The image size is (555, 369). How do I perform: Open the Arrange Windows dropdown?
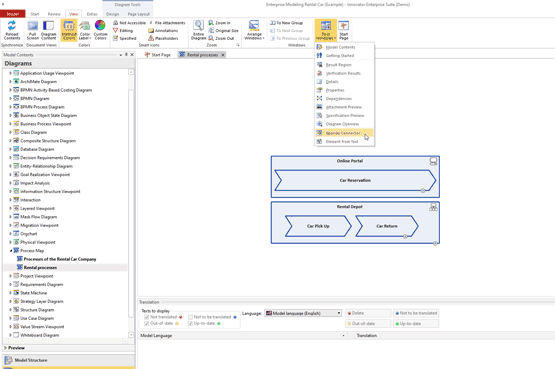tap(254, 30)
